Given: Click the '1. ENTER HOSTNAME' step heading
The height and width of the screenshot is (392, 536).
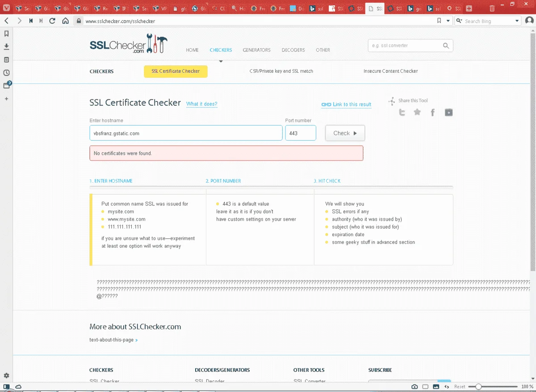Looking at the screenshot, I should click(x=111, y=181).
